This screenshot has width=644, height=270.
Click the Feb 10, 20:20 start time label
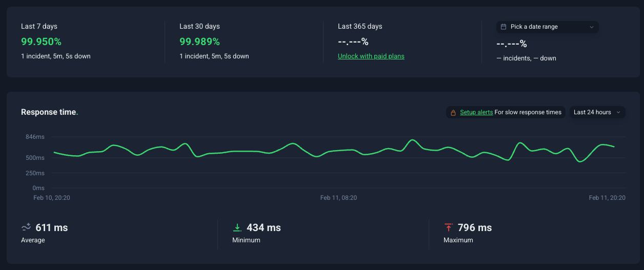[x=52, y=198]
